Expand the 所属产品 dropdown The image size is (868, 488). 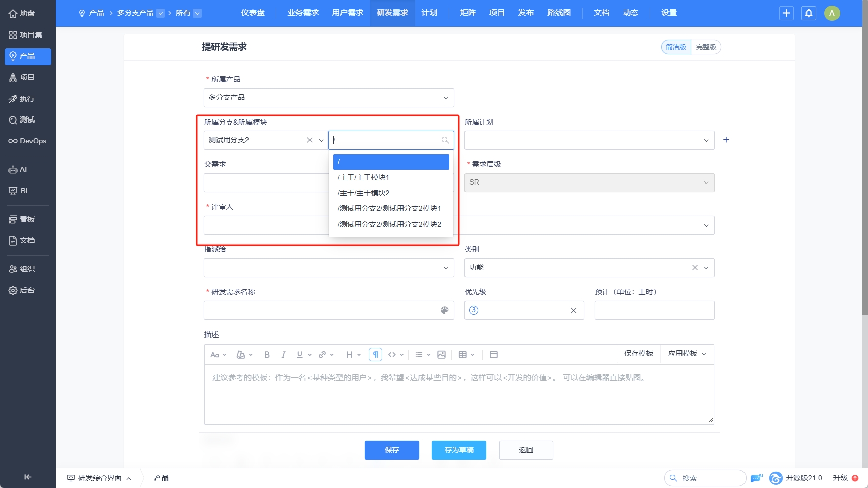(x=329, y=98)
